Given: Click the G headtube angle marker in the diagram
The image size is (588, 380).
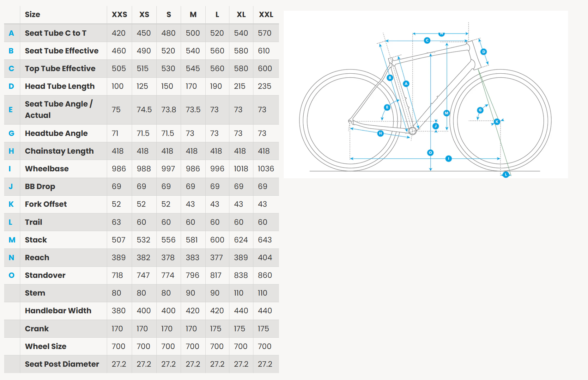Looking at the screenshot, I should tap(480, 110).
